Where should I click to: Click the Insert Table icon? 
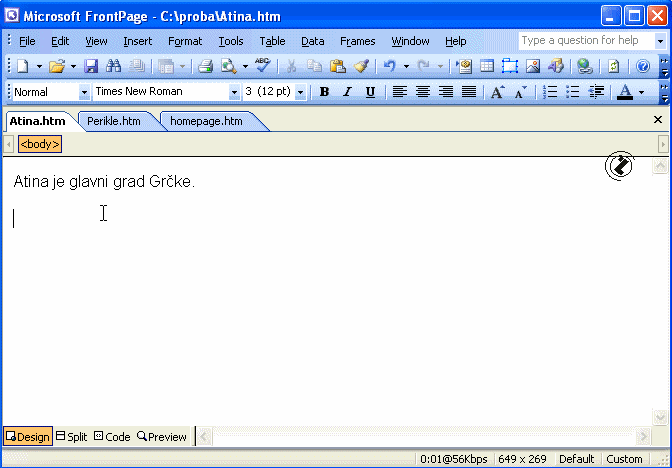tap(487, 66)
